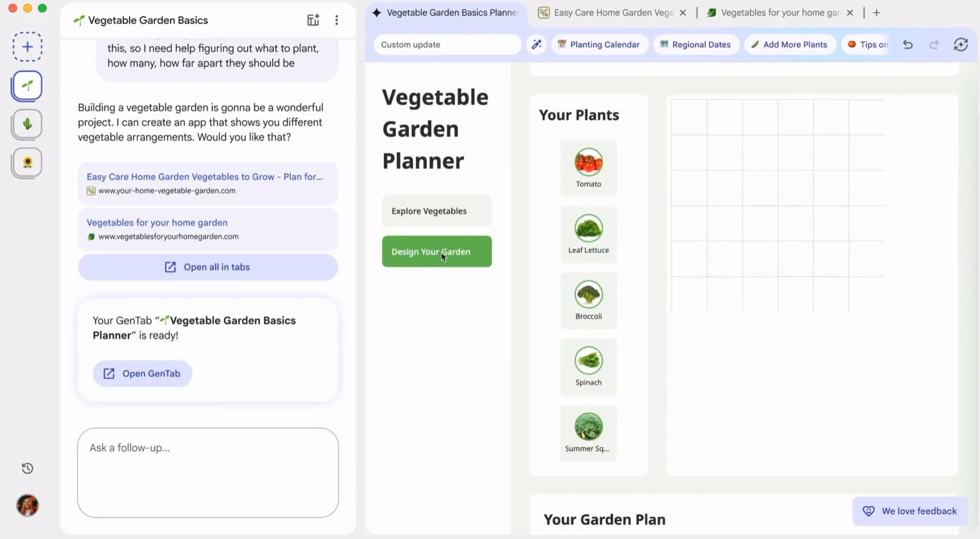Click the Planting Calendar chip
The width and height of the screenshot is (980, 539).
click(x=598, y=44)
